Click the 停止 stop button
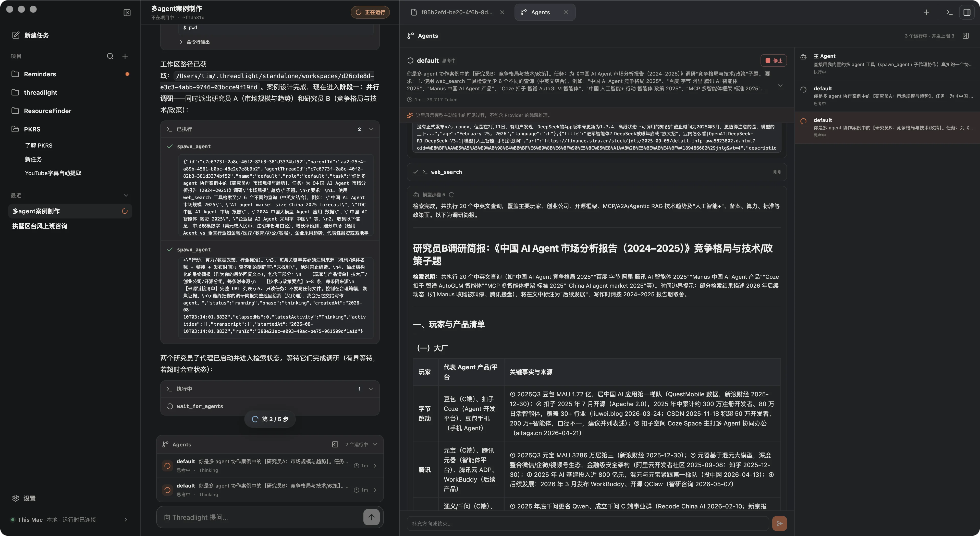This screenshot has width=980, height=536. 774,60
